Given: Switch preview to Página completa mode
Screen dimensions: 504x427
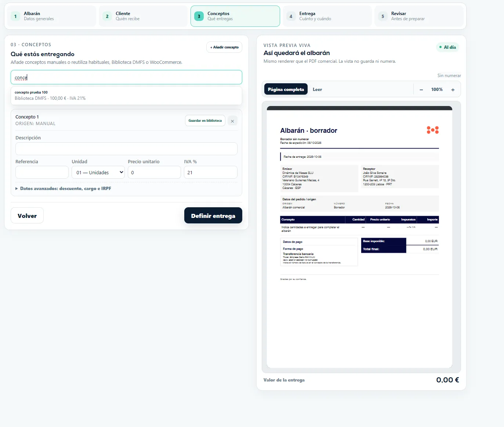Looking at the screenshot, I should [x=286, y=89].
